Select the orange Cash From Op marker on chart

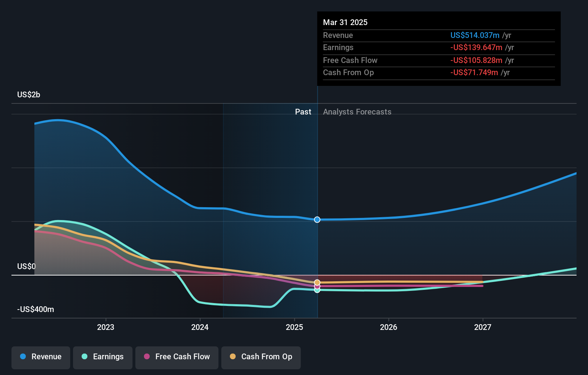(x=317, y=282)
